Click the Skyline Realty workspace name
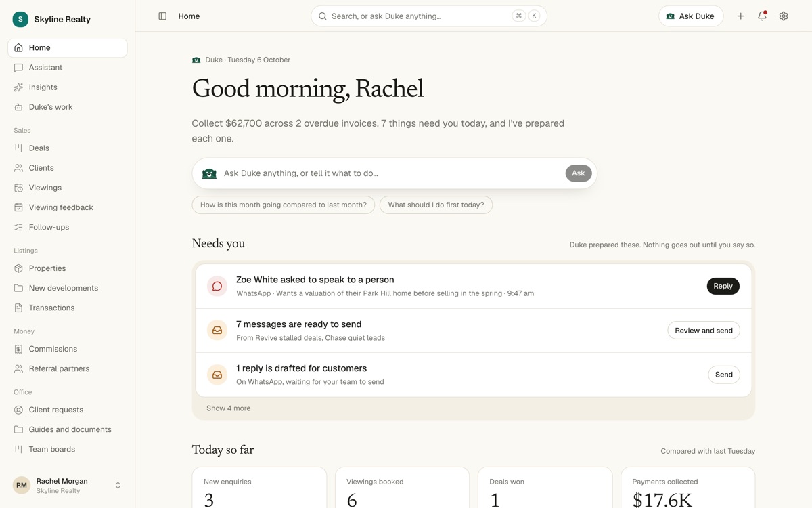812x508 pixels. [62, 20]
